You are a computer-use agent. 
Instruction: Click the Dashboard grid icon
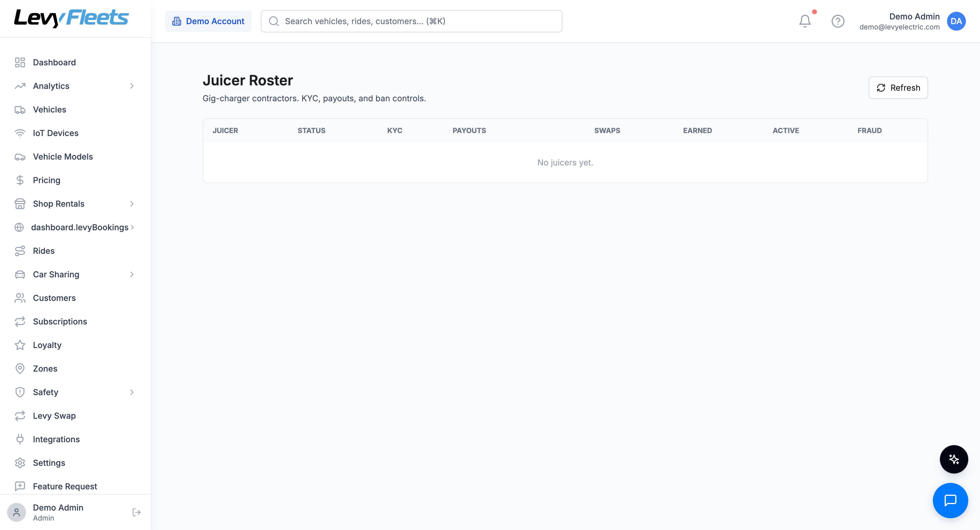click(20, 62)
